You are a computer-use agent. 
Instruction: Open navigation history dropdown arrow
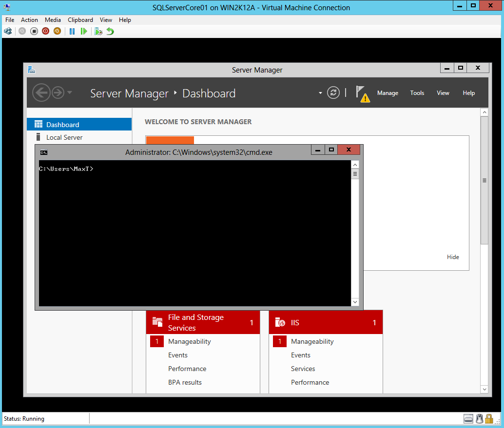click(x=69, y=93)
